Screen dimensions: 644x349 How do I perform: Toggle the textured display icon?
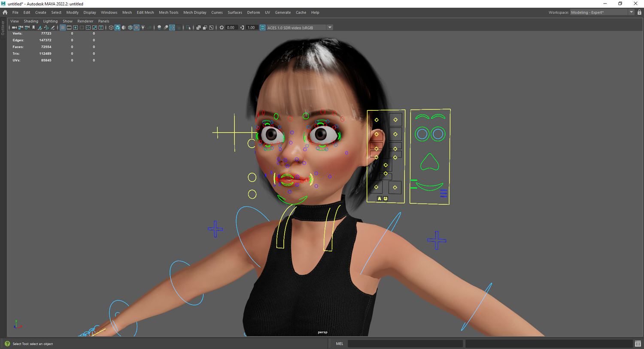[137, 27]
